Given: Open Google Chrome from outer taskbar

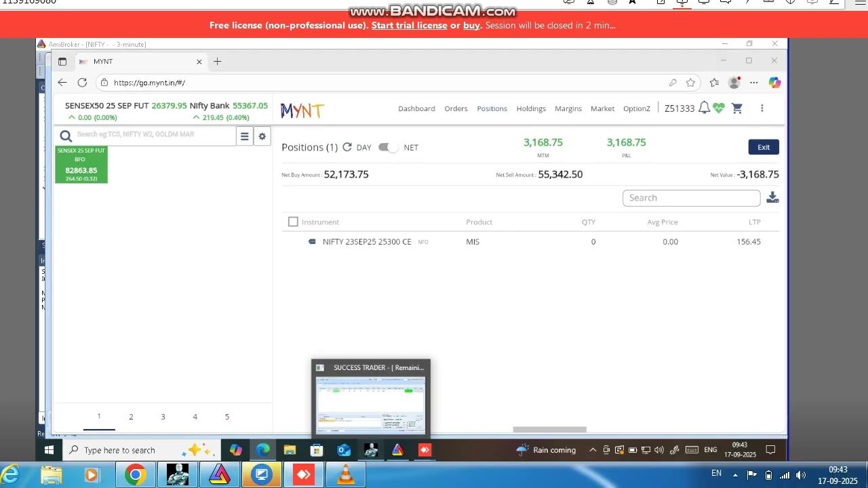Looking at the screenshot, I should point(136,475).
